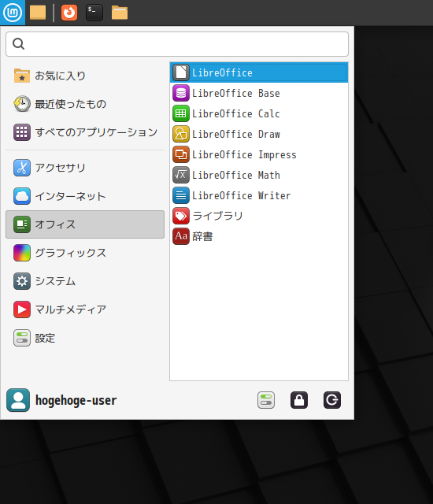
Task: Select the お気に入り favorites category
Action: point(85,76)
